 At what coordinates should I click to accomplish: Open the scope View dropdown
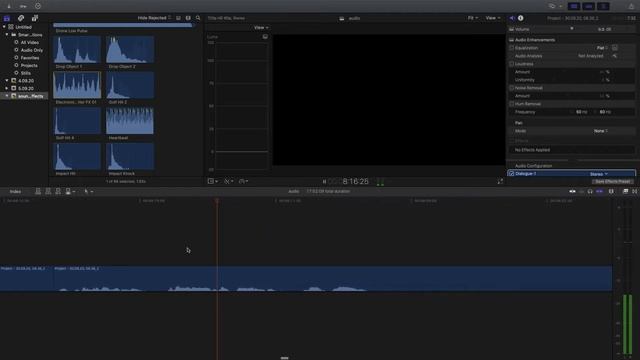pyautogui.click(x=261, y=27)
